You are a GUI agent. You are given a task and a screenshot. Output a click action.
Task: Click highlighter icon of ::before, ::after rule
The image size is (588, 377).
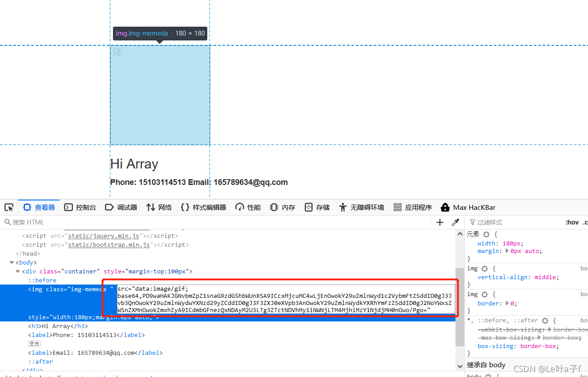(545, 321)
